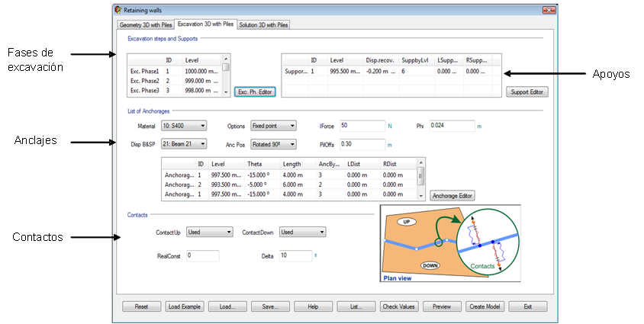The width and height of the screenshot is (644, 324).
Task: Click Load Example button
Action: point(185,306)
